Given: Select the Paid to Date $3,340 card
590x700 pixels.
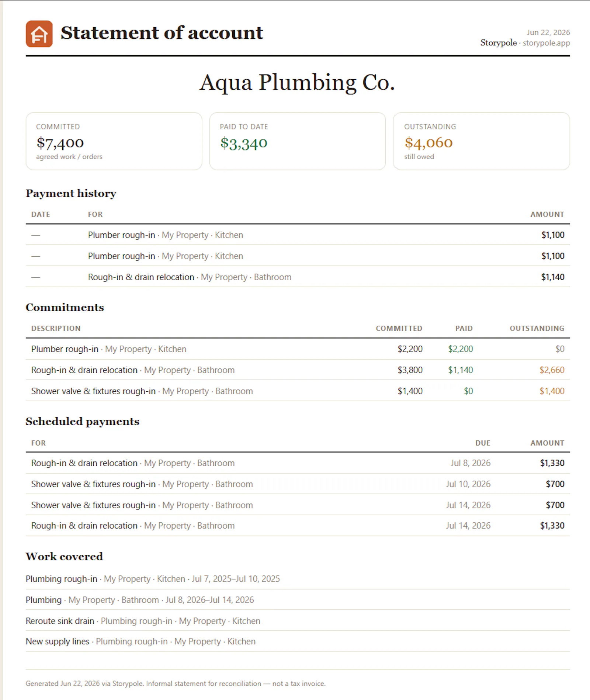Looking at the screenshot, I should [298, 141].
